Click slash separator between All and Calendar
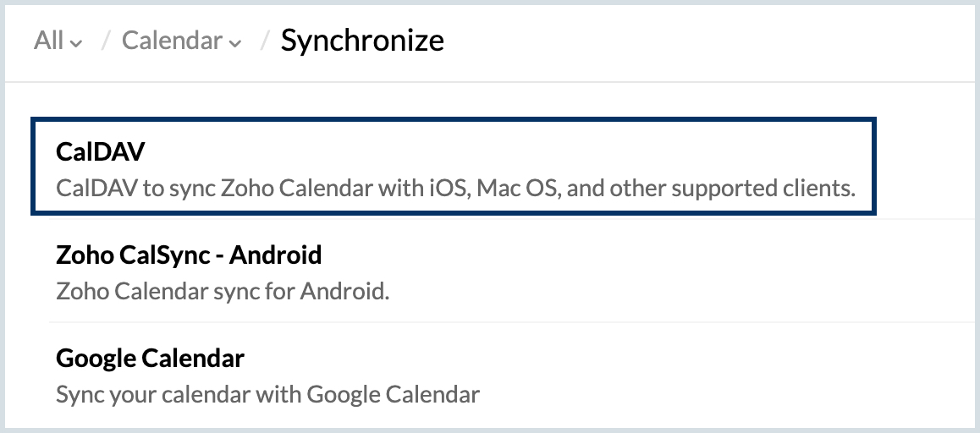Viewport: 980px width, 433px height. pyautogui.click(x=106, y=41)
